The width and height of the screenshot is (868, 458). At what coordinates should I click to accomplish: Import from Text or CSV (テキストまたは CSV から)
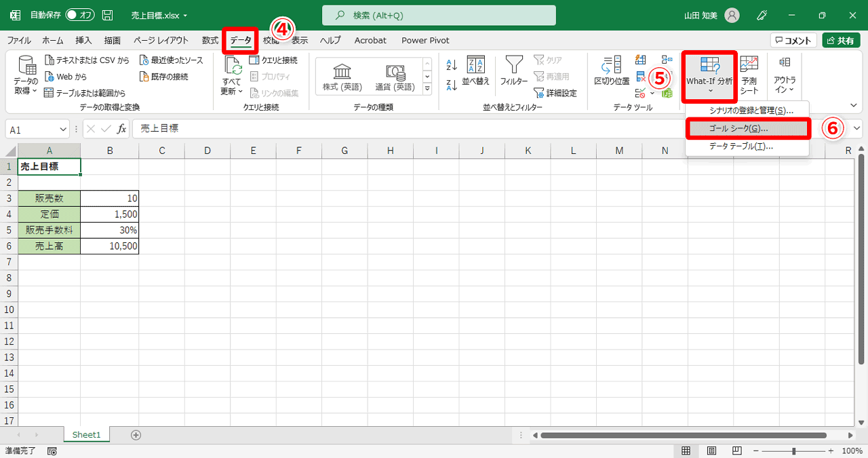tap(87, 60)
